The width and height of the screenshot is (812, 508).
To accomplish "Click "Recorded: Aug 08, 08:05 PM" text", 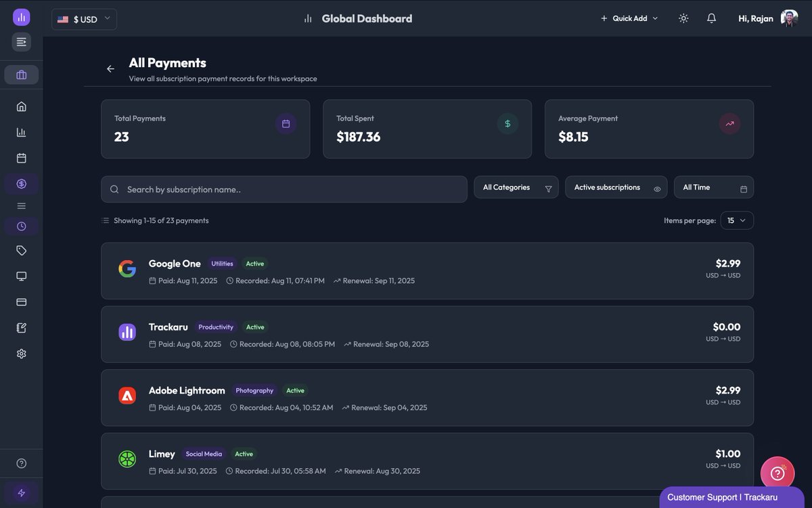I will point(287,344).
